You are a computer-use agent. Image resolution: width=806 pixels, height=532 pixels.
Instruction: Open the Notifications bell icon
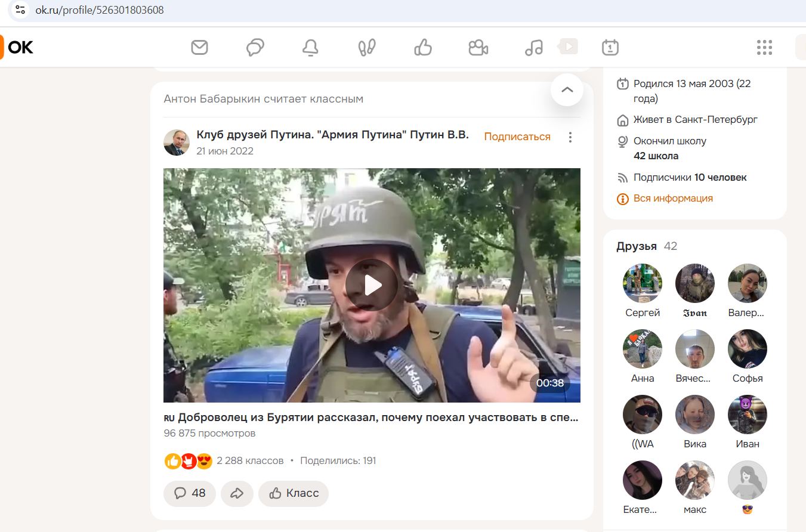pos(310,48)
